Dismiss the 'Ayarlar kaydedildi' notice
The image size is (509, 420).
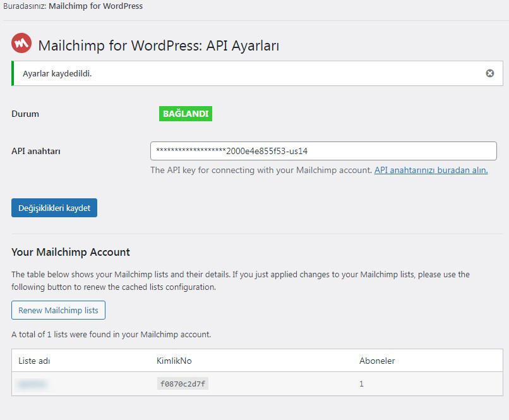point(490,73)
